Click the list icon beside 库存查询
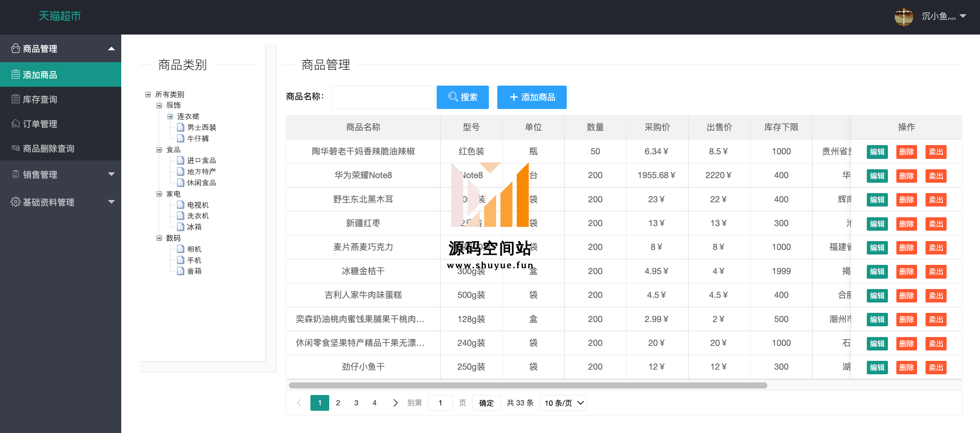Viewport: 980px width, 433px height. [15, 99]
